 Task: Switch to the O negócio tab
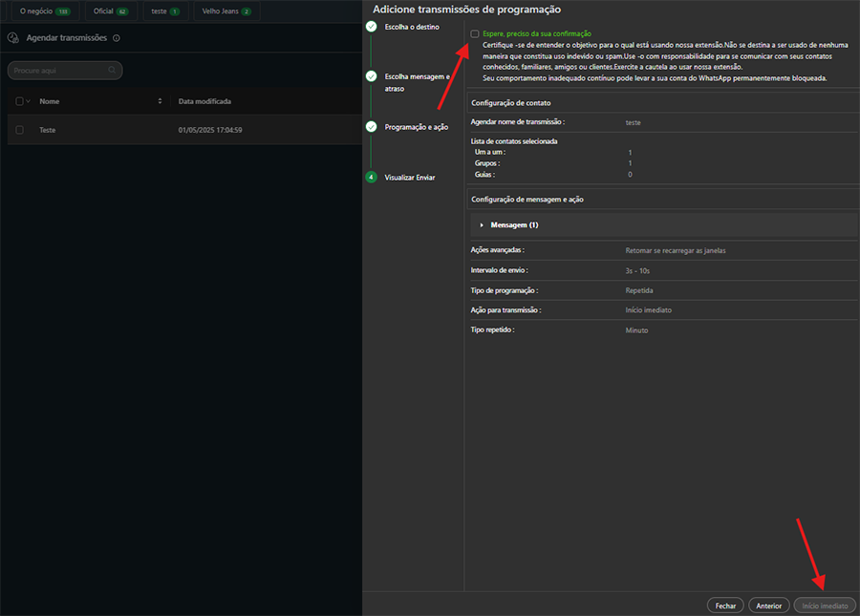[x=44, y=11]
